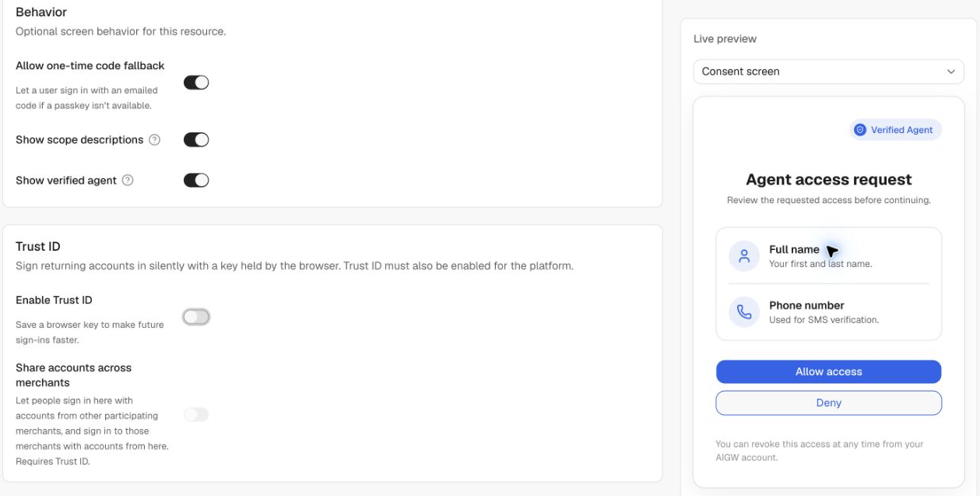Select the Phone number scope title
The width and height of the screenshot is (980, 496).
pos(806,306)
